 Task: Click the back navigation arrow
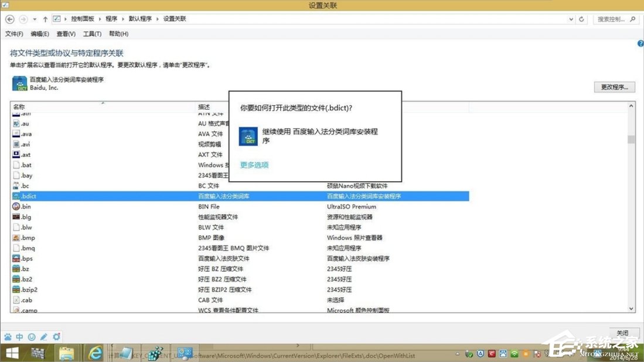pos(9,19)
